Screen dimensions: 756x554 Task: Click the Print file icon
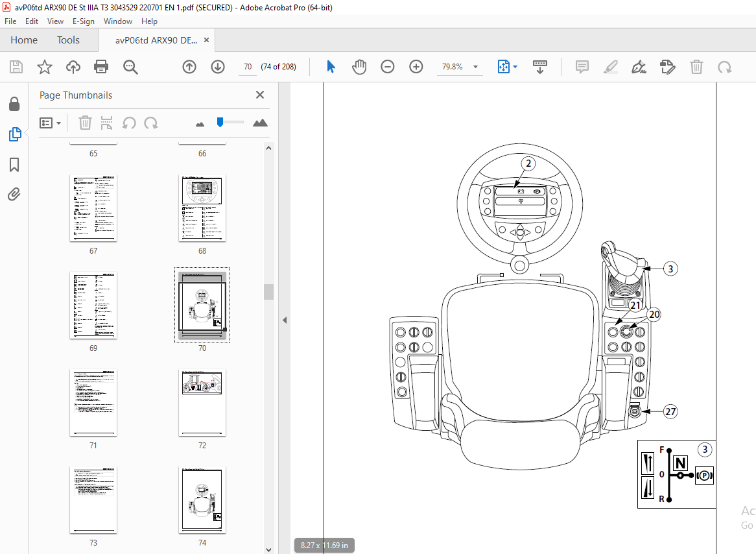(x=101, y=67)
